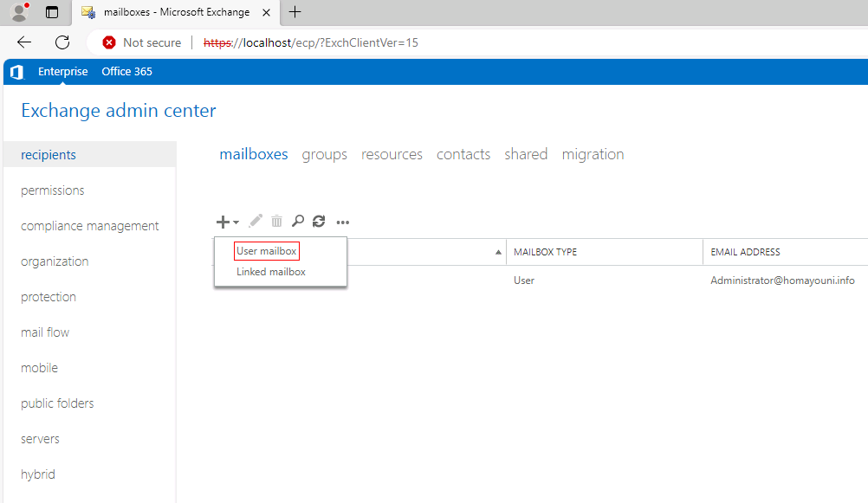
Task: Click the Exchange admin center heading
Action: click(119, 111)
